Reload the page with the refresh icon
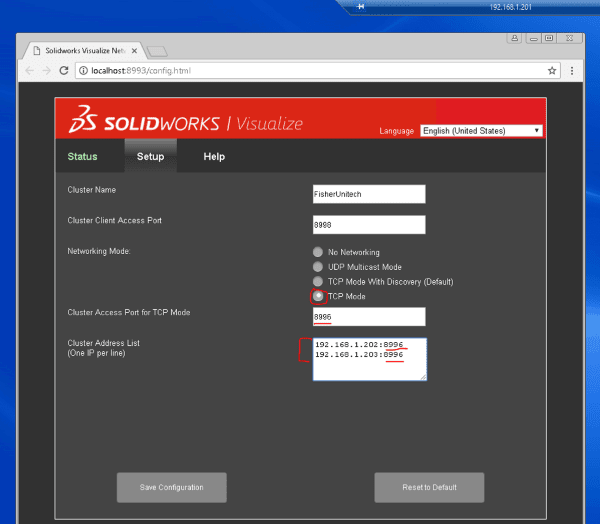Screen dimensions: 600x524 point(64,70)
